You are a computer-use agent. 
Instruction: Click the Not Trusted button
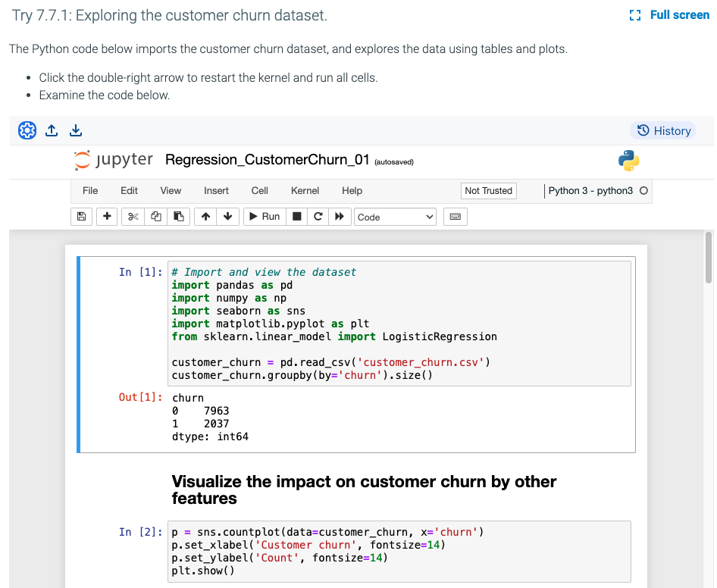click(488, 191)
